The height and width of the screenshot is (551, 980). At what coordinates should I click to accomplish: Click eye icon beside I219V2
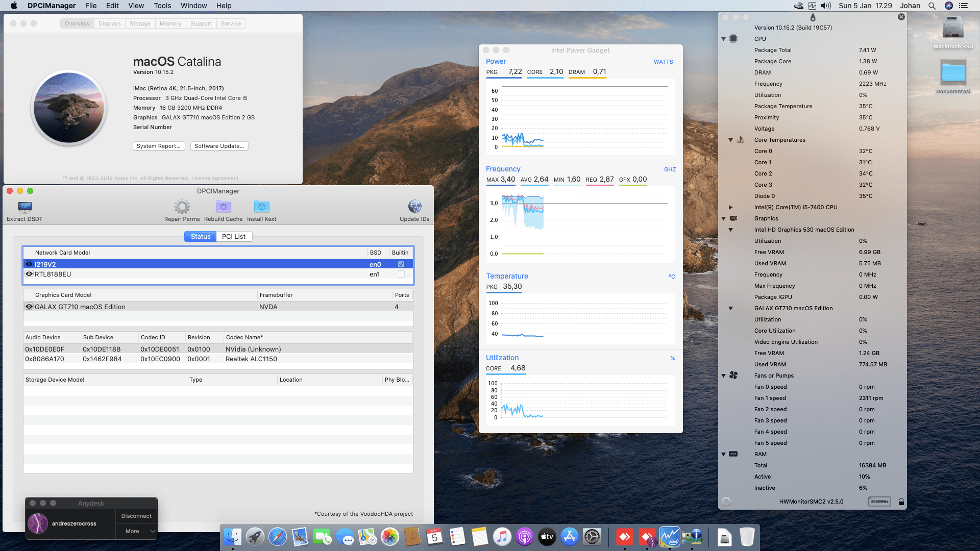29,264
